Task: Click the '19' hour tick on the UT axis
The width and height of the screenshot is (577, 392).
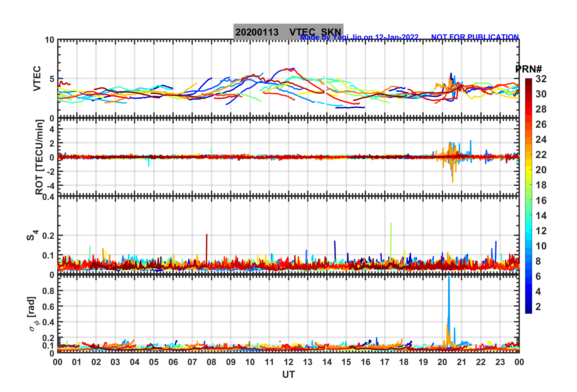Action: pos(423,362)
